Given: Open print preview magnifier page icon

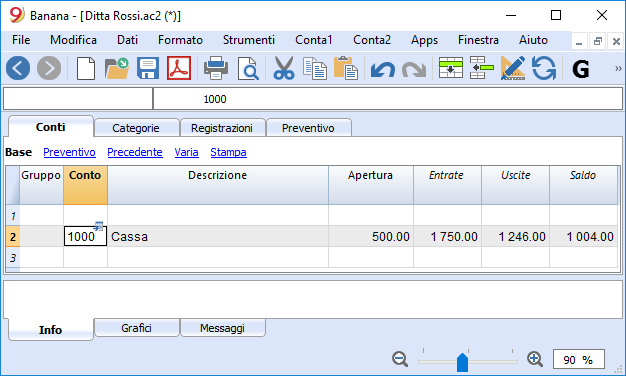Looking at the screenshot, I should [248, 69].
